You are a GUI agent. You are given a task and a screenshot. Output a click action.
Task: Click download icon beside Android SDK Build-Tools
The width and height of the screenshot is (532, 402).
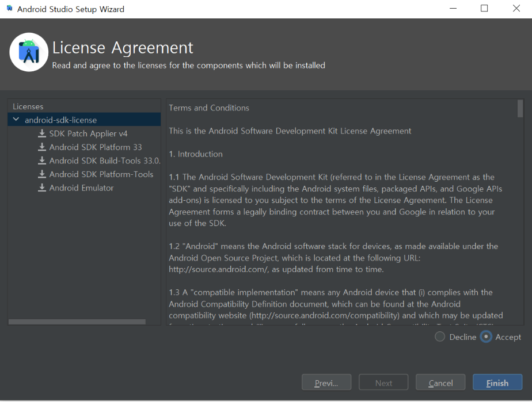(x=41, y=160)
